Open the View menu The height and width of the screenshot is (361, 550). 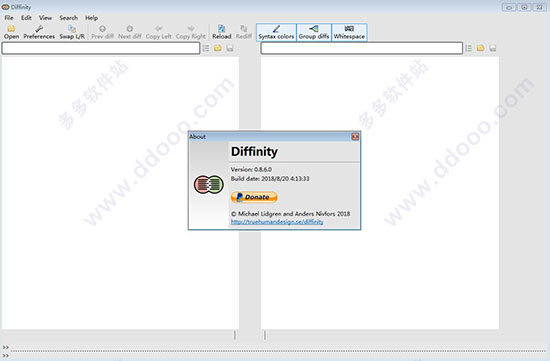pyautogui.click(x=45, y=18)
